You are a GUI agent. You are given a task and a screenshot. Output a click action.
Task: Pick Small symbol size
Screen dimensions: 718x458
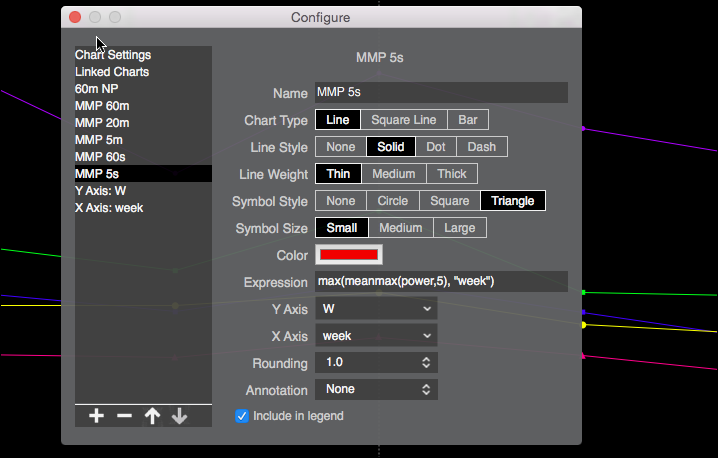[342, 228]
